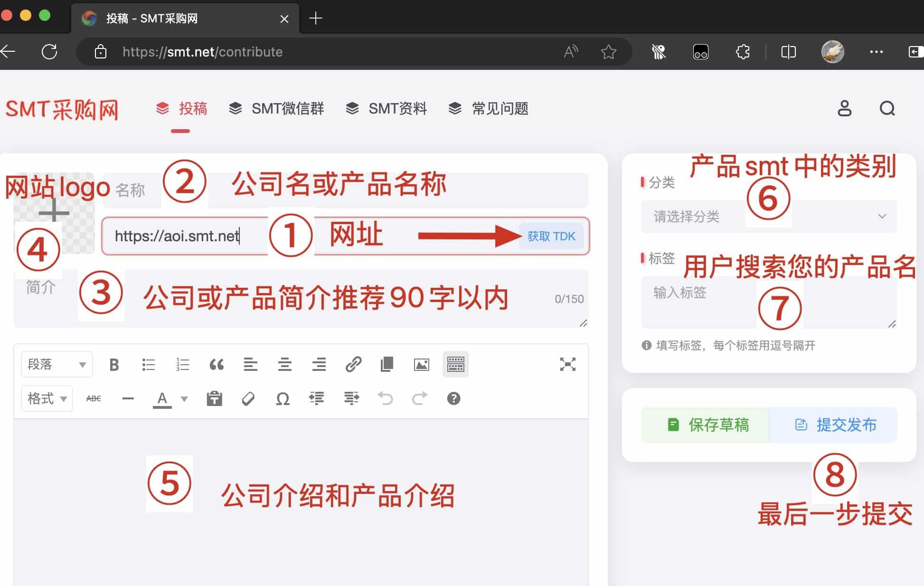Click 提交发布 submit button
The image size is (924, 586).
coord(833,425)
